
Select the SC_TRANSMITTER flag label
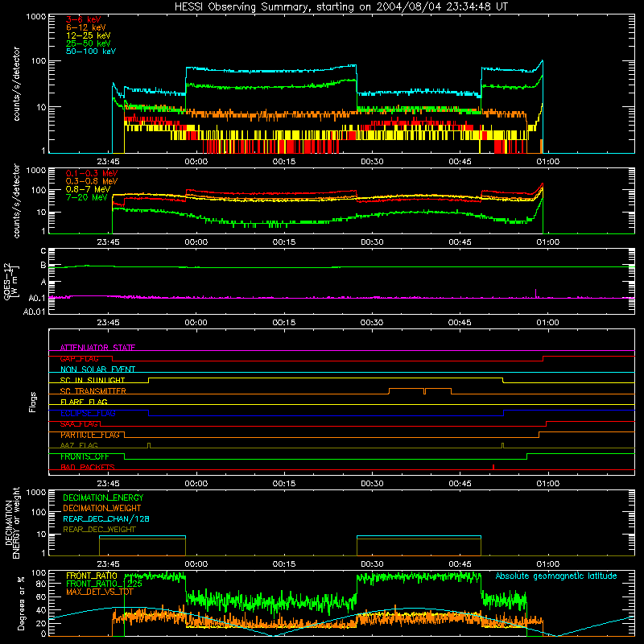click(93, 391)
